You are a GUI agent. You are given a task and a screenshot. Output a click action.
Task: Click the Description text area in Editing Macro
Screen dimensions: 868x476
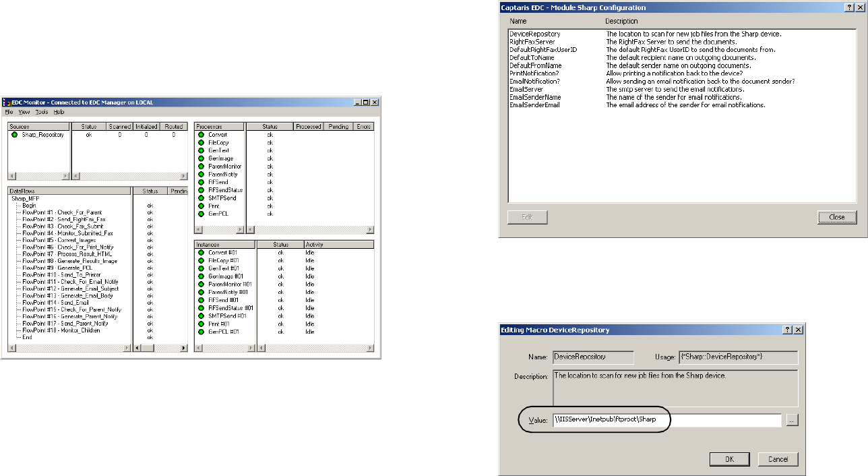click(x=675, y=388)
